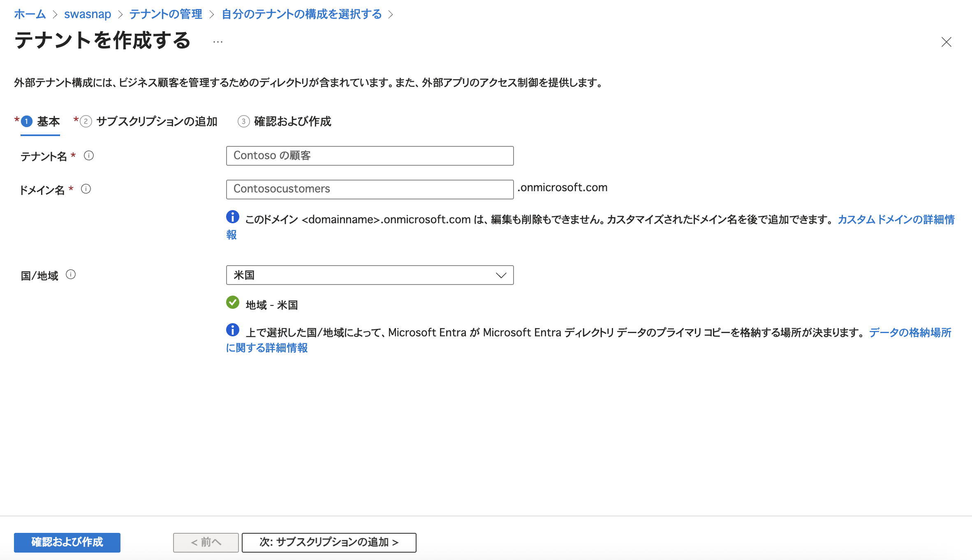
Task: Click the domain name info icon
Action: [x=86, y=189]
